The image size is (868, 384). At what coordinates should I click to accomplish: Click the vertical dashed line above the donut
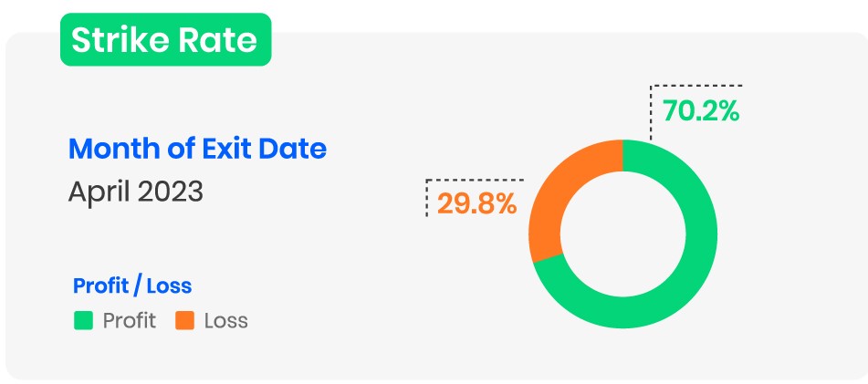[650, 114]
